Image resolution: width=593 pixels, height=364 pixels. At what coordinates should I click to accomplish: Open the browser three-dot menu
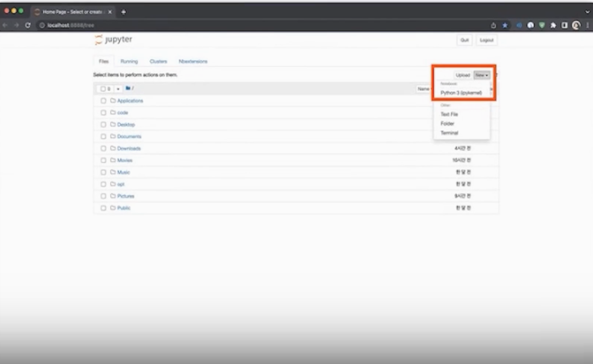(x=588, y=25)
